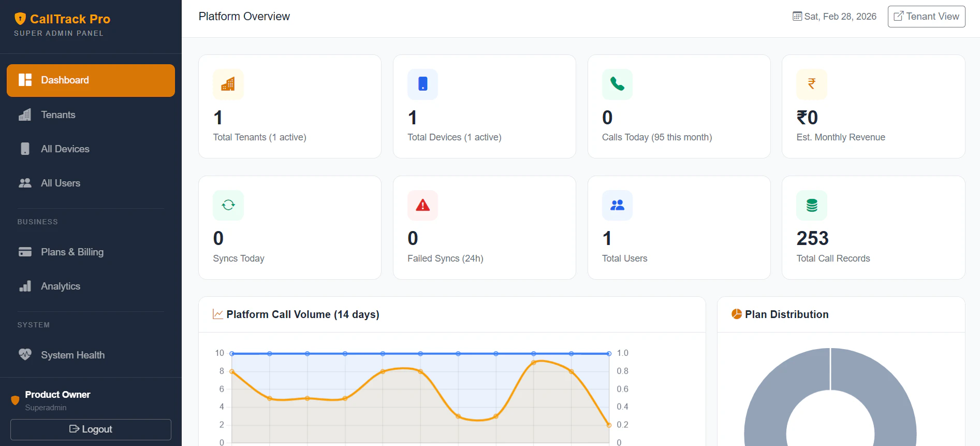Image resolution: width=980 pixels, height=446 pixels.
Task: Click the Platform Overview heading
Action: (244, 17)
